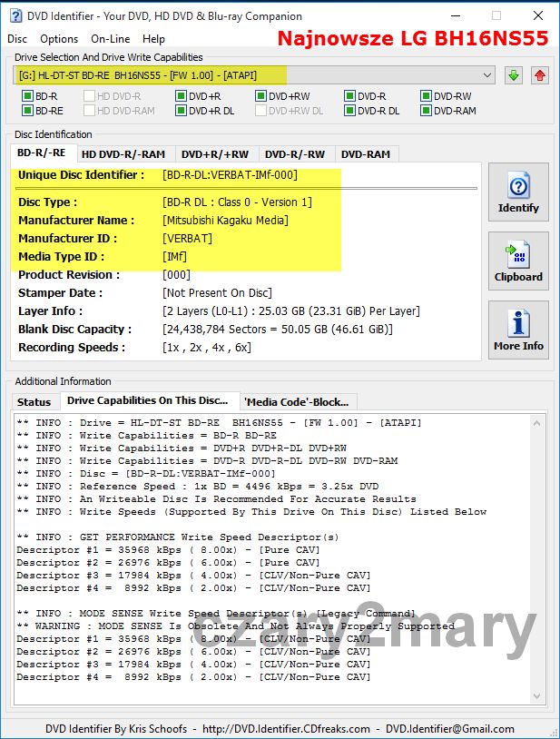Click the Identify disc button
The height and width of the screenshot is (739, 560).
(518, 192)
